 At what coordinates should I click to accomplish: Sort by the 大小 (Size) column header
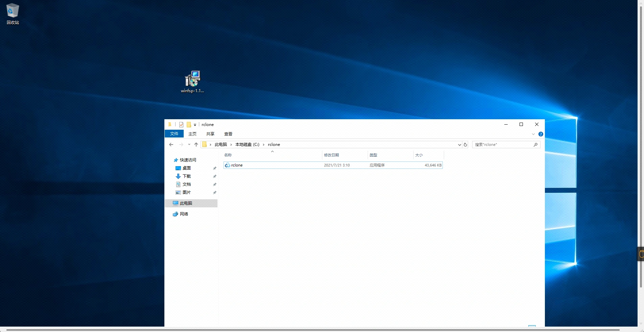(429, 155)
